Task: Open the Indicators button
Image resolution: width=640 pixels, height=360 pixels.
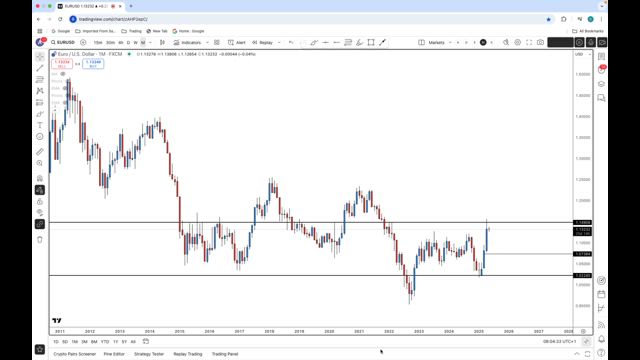Action: tap(187, 42)
